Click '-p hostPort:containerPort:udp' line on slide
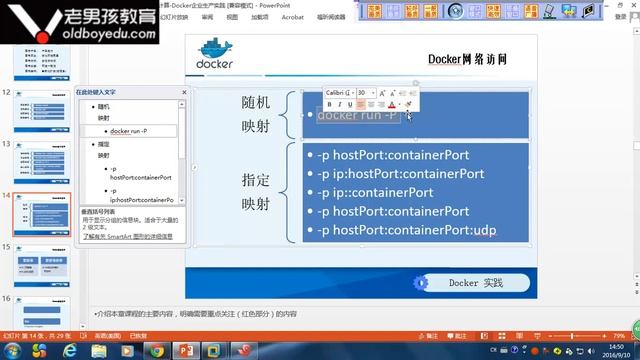Screen dimensions: 640x360 407,230
